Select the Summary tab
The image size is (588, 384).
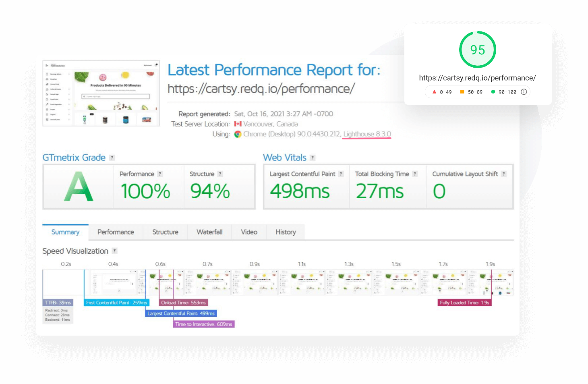[x=65, y=232]
